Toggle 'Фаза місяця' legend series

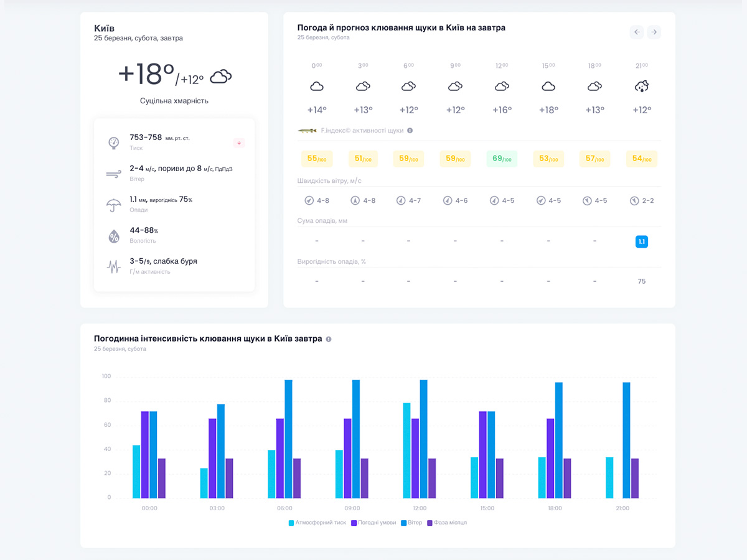[x=446, y=523]
